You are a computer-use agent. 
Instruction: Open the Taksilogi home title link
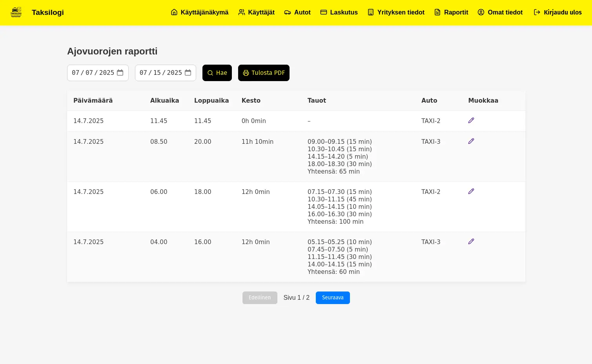(48, 13)
